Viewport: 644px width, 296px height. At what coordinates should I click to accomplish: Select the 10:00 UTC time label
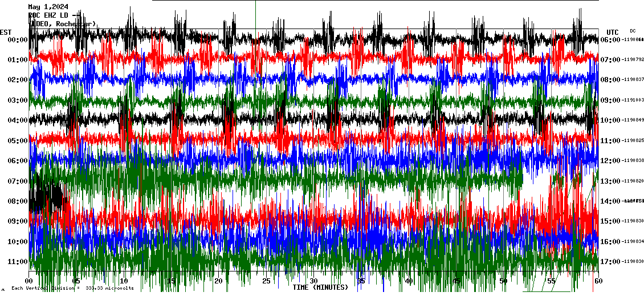click(x=613, y=120)
